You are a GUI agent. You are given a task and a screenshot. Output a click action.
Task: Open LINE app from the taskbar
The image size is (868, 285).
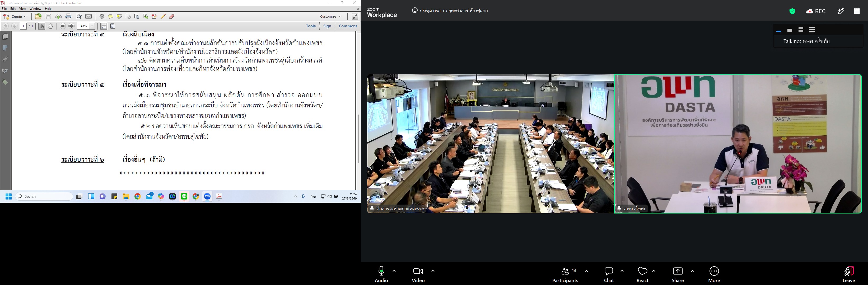click(184, 197)
